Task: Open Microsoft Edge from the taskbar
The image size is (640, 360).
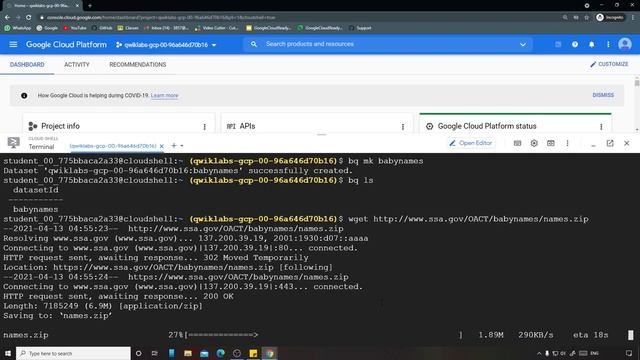Action: [x=220, y=353]
